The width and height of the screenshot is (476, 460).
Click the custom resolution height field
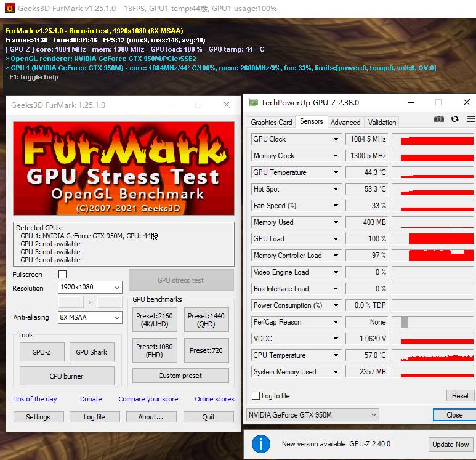point(109,302)
